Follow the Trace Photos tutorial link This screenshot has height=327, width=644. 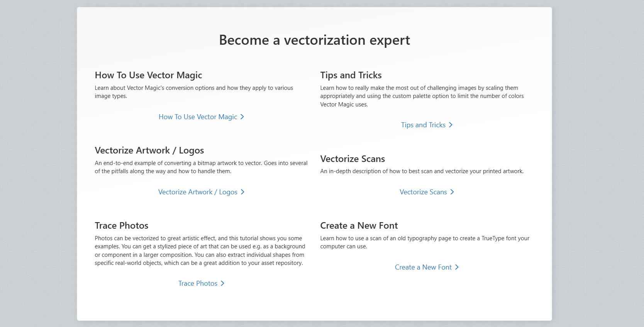197,283
